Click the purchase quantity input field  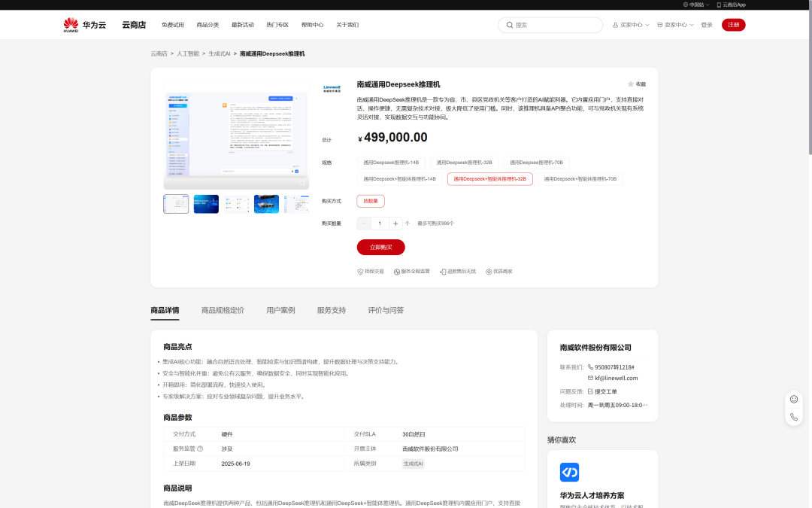[x=380, y=224]
